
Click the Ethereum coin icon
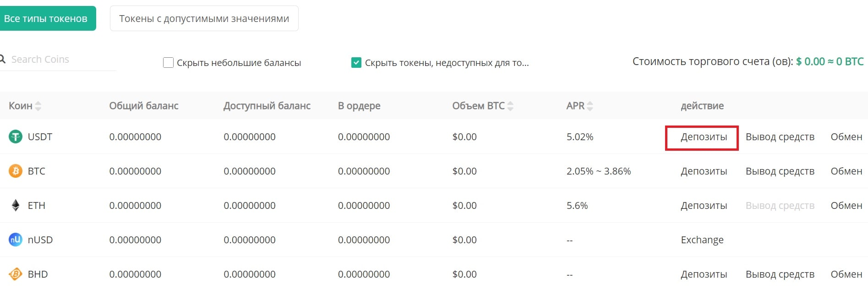coord(15,205)
